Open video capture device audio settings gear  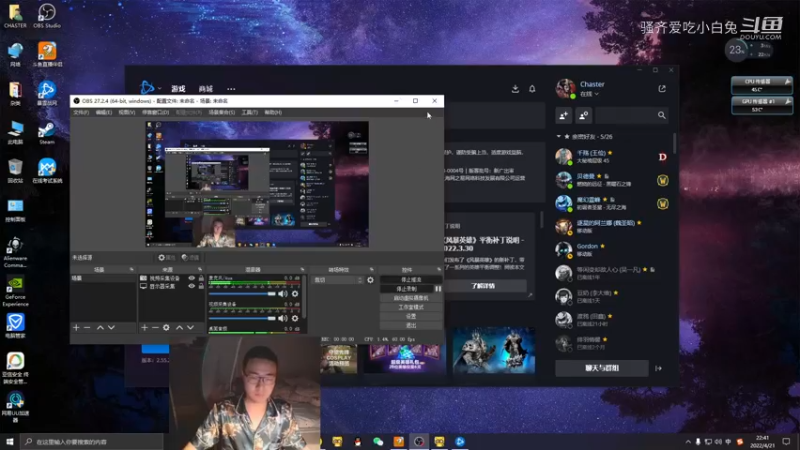click(x=295, y=318)
